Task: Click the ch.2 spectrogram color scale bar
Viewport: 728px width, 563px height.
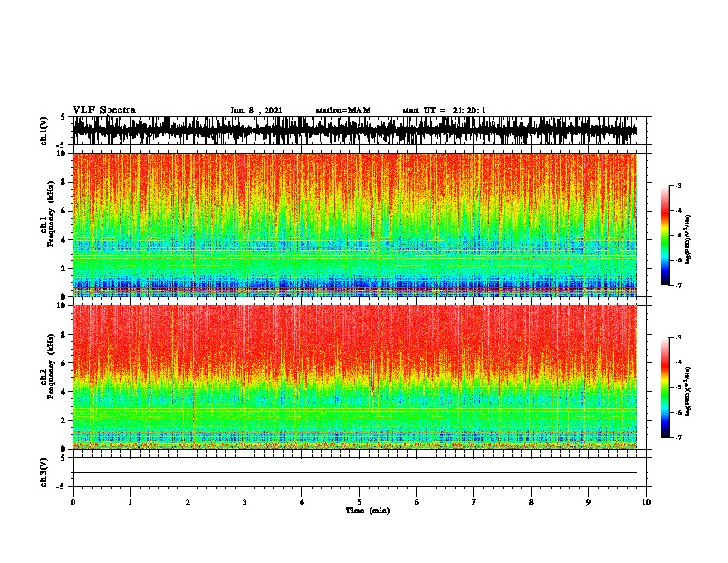Action: click(x=665, y=387)
